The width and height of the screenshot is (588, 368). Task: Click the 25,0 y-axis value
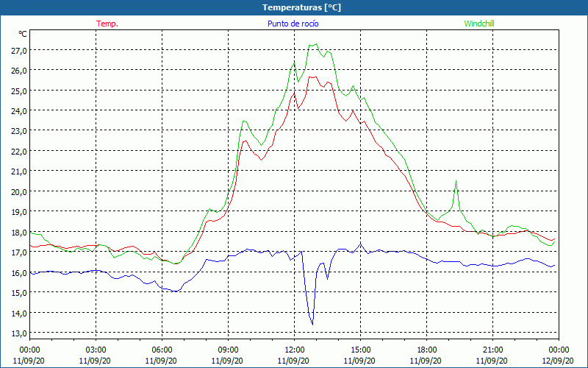click(x=19, y=91)
